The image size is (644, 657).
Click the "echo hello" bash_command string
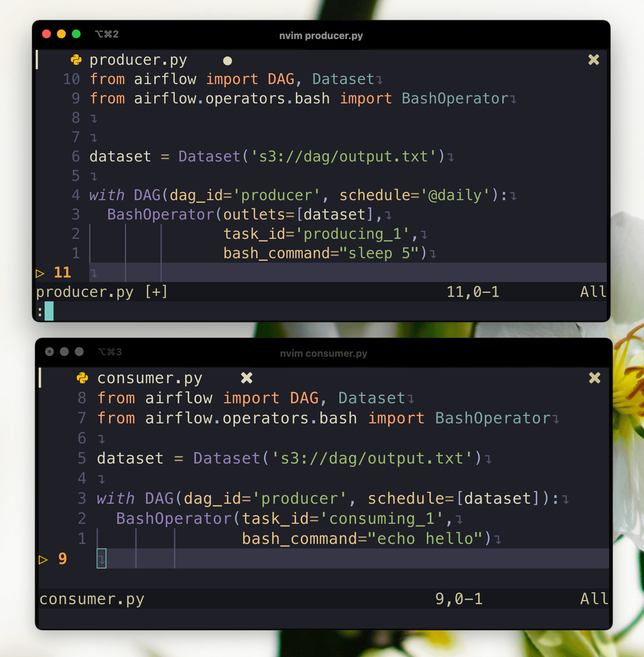[425, 539]
